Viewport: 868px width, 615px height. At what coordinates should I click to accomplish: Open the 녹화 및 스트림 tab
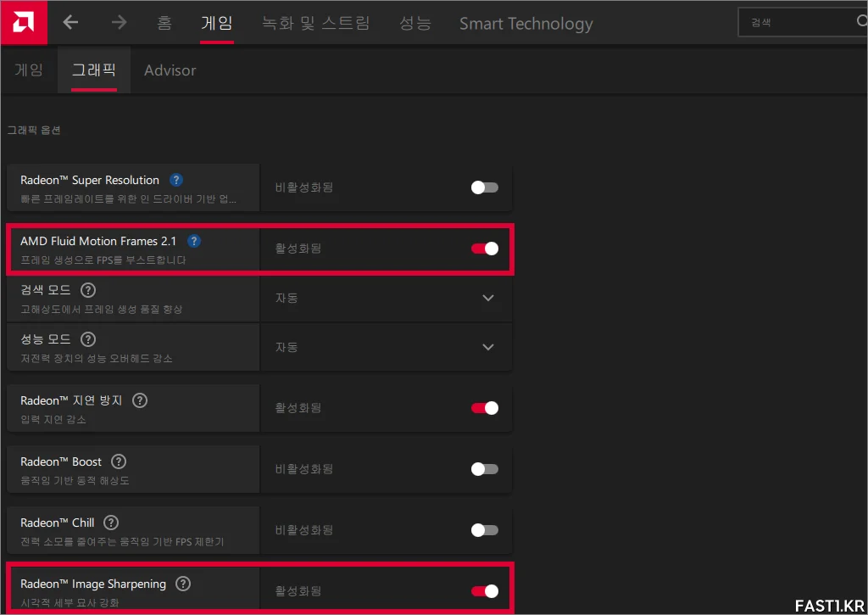[x=315, y=23]
